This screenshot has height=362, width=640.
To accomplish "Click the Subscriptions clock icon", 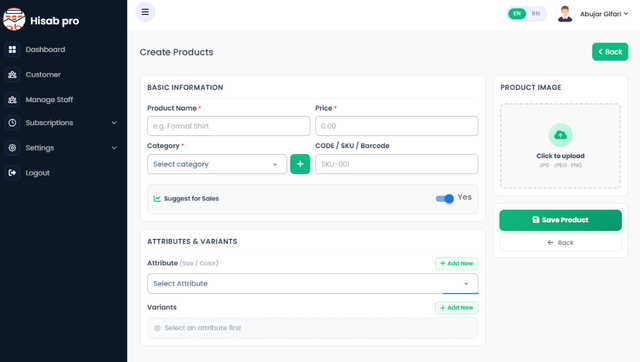I will tap(12, 122).
